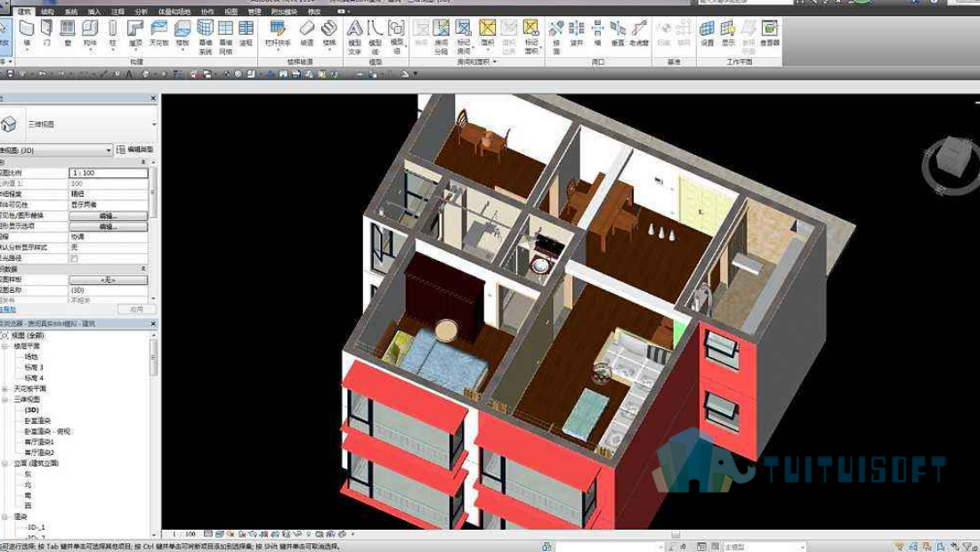Select the Shaft (竖井) opening tool
This screenshot has height=552, width=980.
coord(576,33)
